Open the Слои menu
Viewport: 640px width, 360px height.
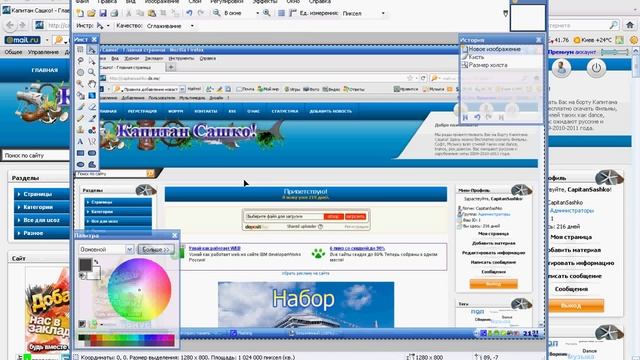tap(195, 2)
